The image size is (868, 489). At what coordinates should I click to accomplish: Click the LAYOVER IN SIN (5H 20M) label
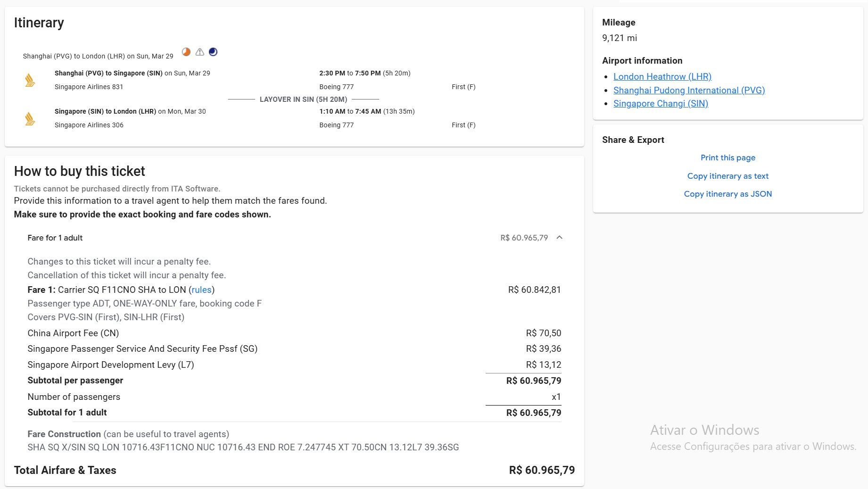pos(303,99)
